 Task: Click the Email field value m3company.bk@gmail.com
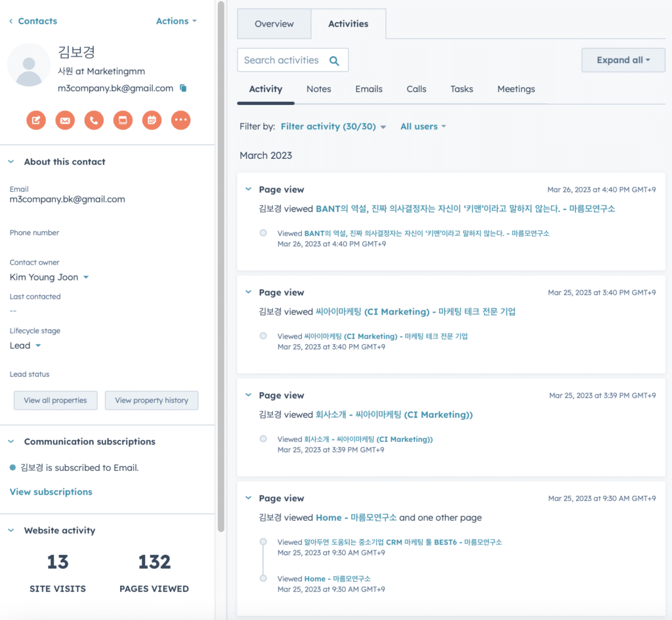point(68,200)
